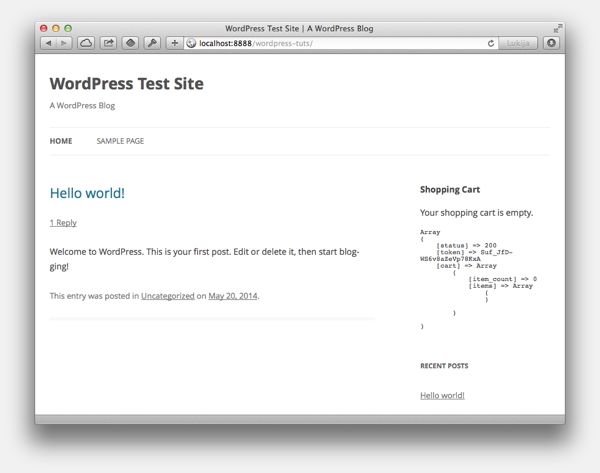Open the 1 Reply comments link

coord(63,223)
